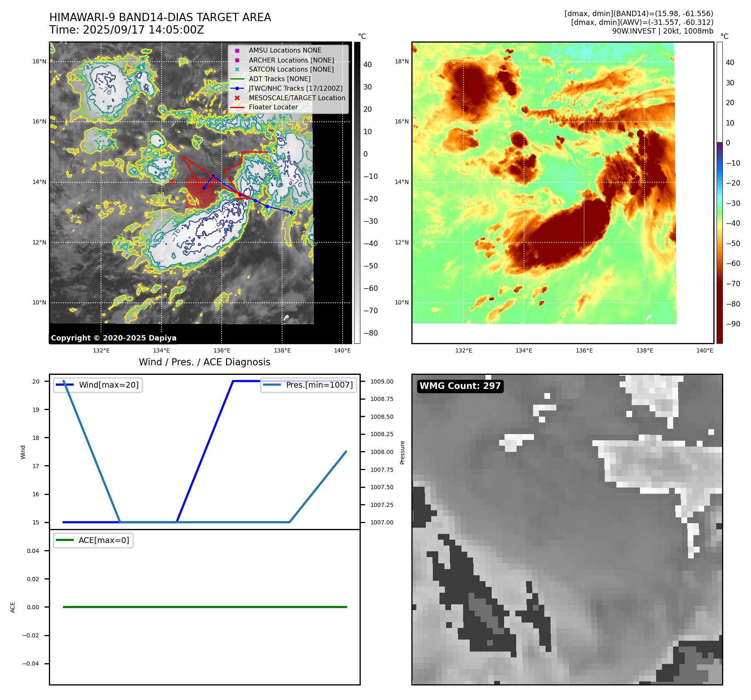Click the ACE[max=0] legend label

[x=104, y=540]
